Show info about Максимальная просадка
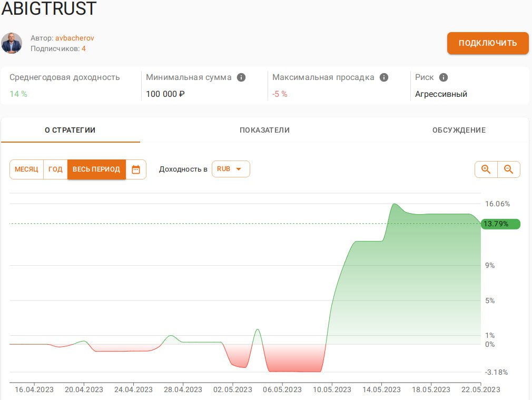The image size is (532, 400). pyautogui.click(x=384, y=77)
